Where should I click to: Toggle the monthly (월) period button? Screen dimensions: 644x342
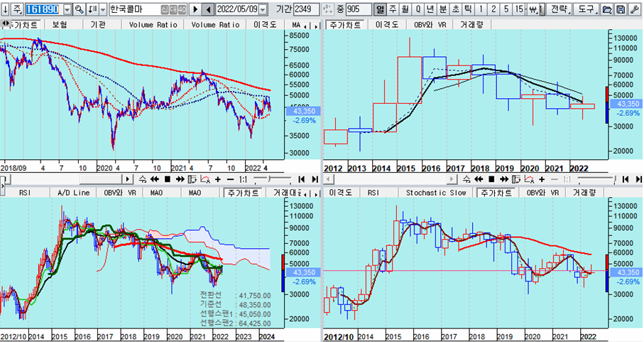click(405, 9)
